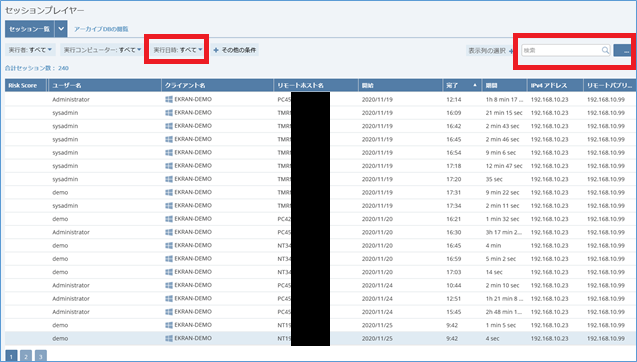
Task: Sort by 完了 column header
Action: pos(462,86)
